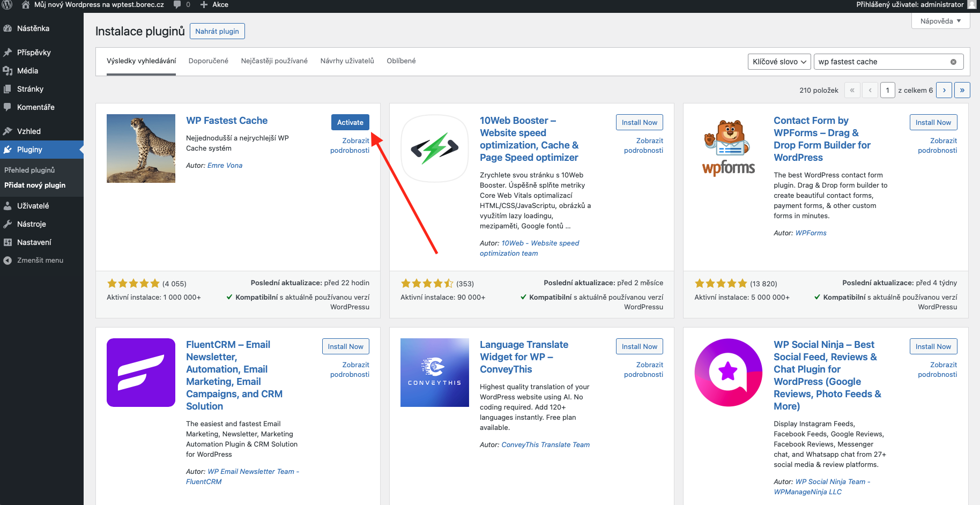This screenshot has width=980, height=505.
Task: Install WP Social Ninja now
Action: [x=933, y=346]
